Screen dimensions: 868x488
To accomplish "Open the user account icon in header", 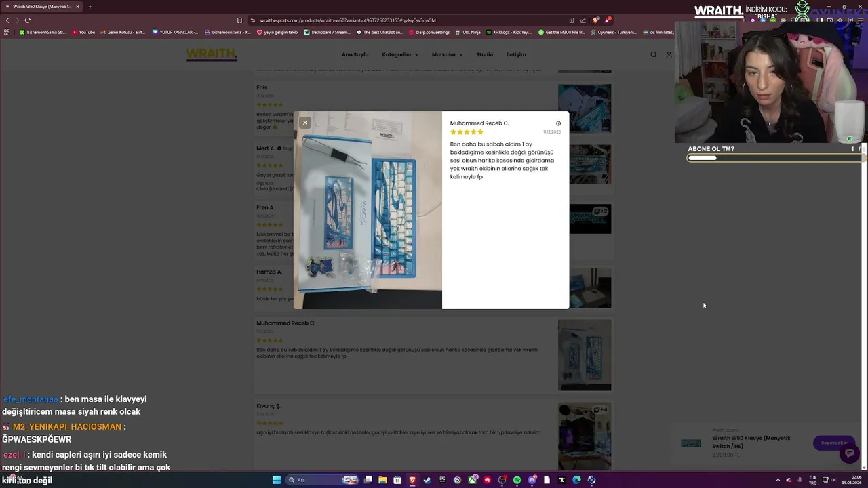I will [x=669, y=54].
